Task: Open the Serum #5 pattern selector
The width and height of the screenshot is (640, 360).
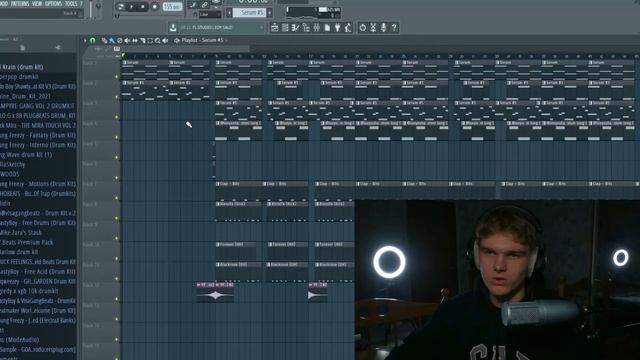Action: click(249, 13)
